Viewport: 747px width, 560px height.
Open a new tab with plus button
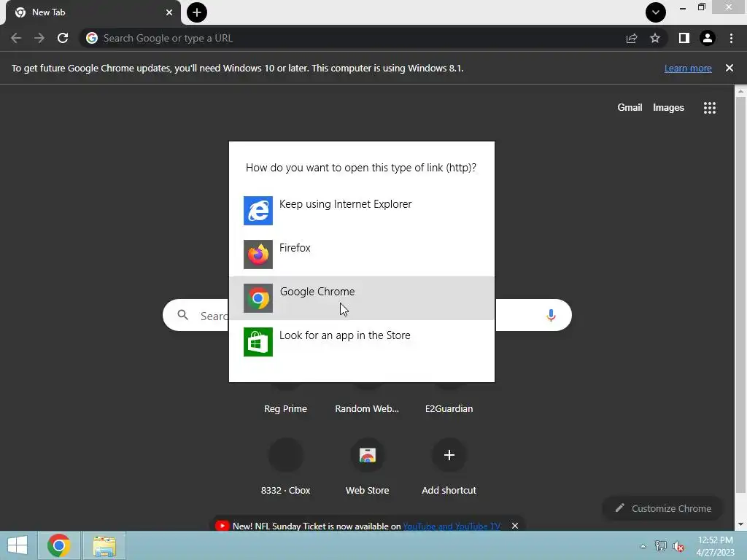click(x=197, y=12)
